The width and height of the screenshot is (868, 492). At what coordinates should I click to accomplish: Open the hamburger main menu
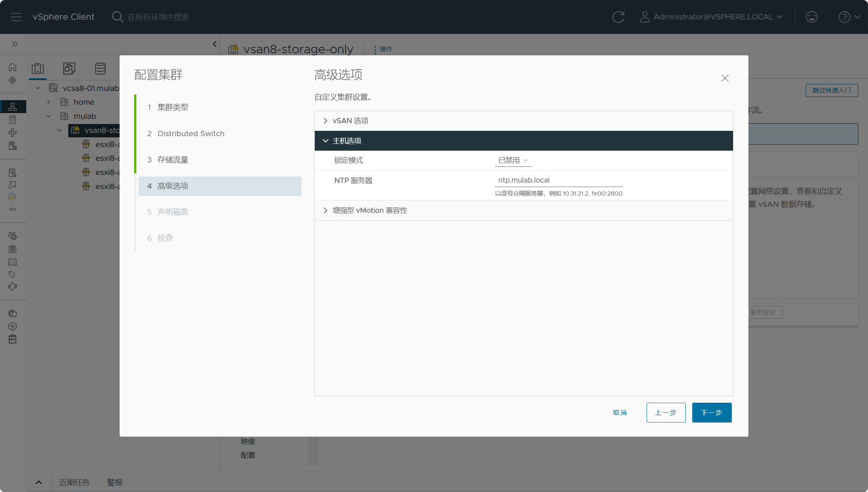[x=16, y=17]
